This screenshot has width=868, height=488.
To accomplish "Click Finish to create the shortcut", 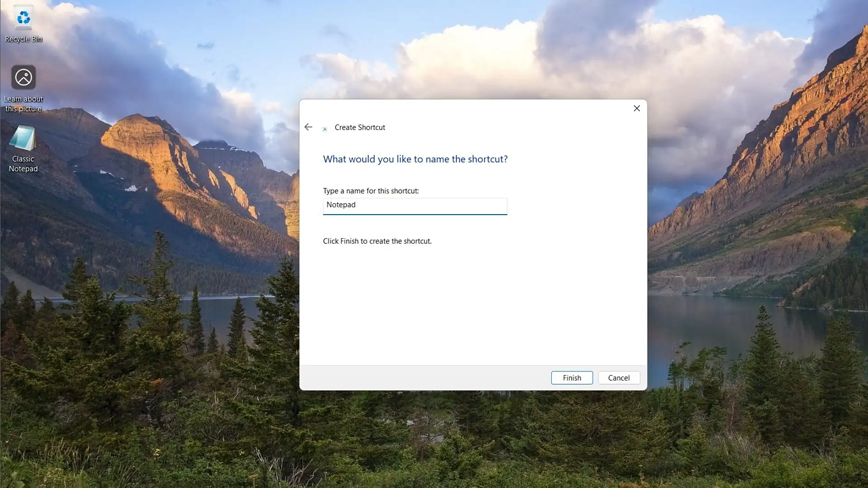I will click(x=571, y=378).
